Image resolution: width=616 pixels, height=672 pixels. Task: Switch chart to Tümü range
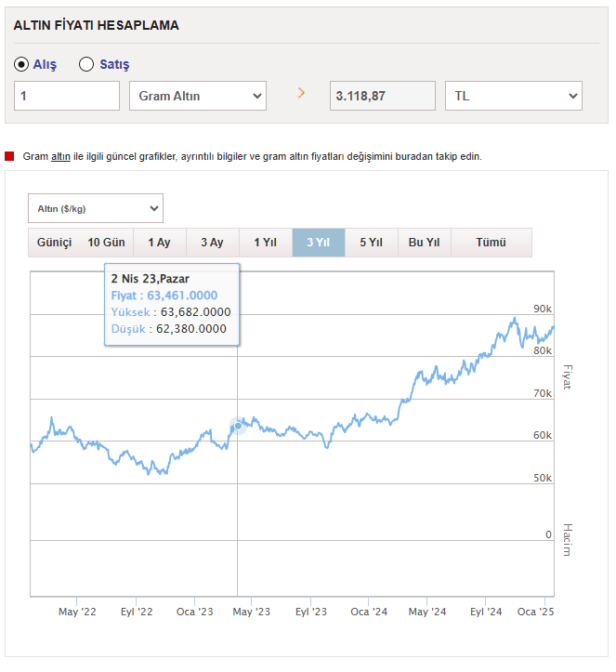(x=491, y=243)
